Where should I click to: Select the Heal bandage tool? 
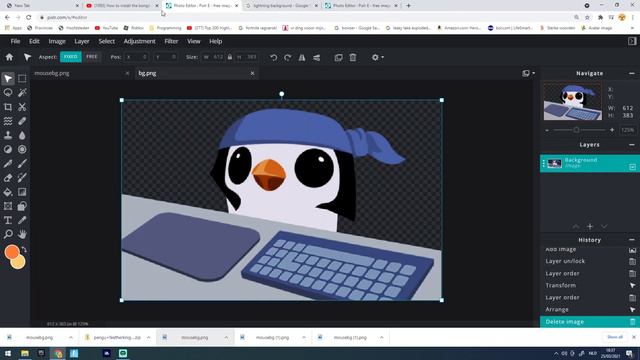tap(22, 121)
